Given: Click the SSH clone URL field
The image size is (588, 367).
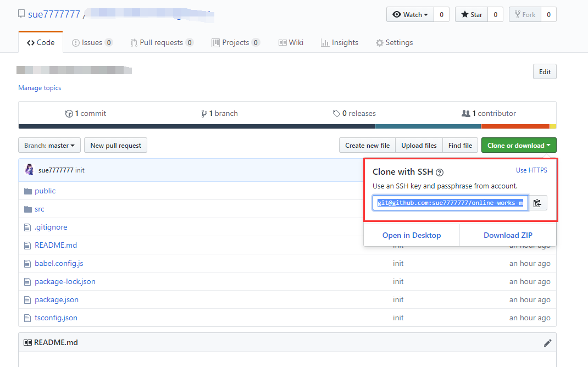Looking at the screenshot, I should coord(450,203).
